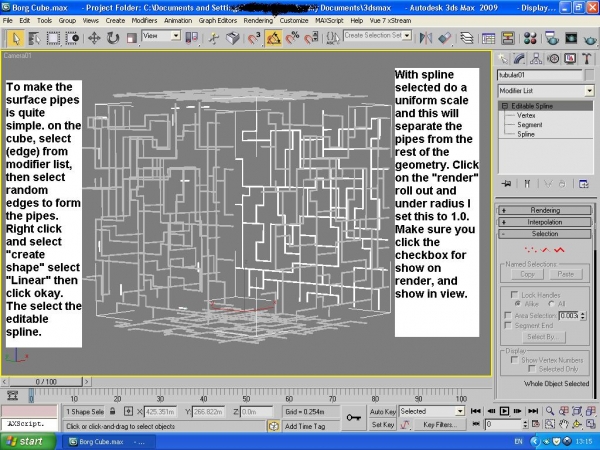The height and width of the screenshot is (450, 600).
Task: Switch to the Display command panel
Action: (x=570, y=59)
